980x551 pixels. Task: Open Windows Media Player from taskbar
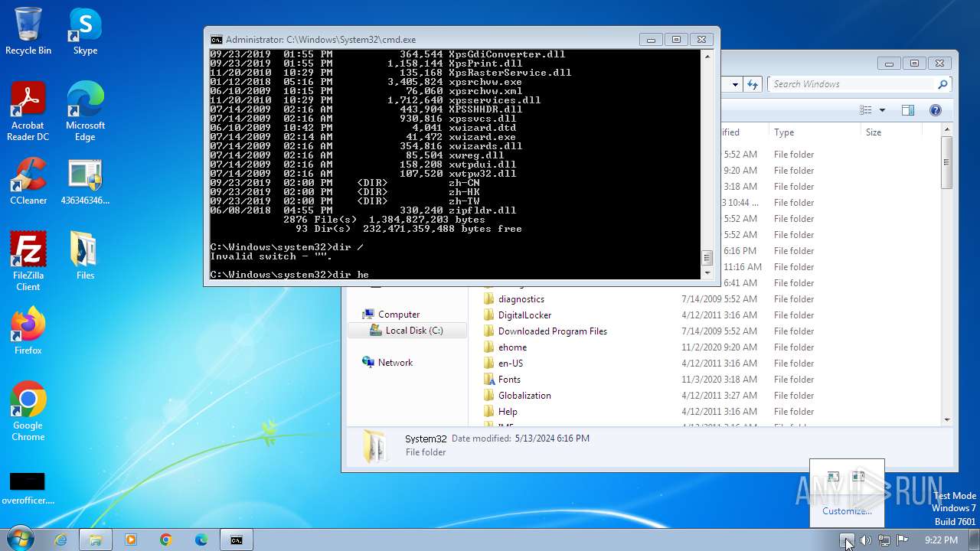(131, 540)
